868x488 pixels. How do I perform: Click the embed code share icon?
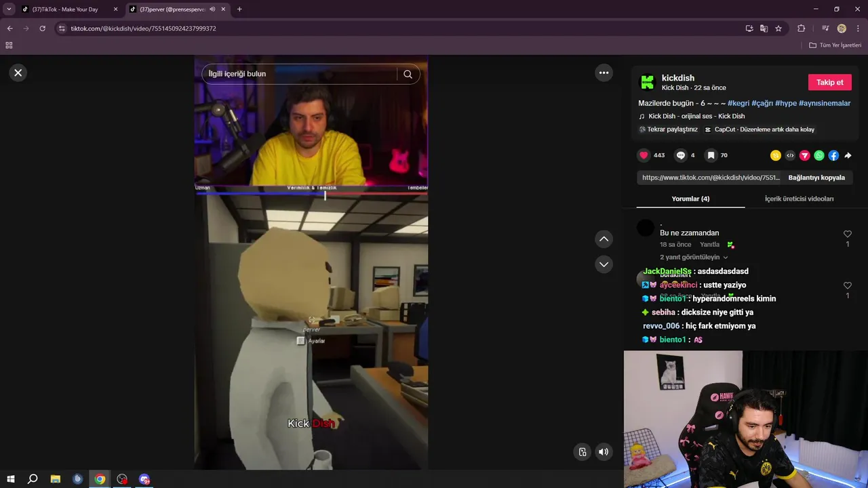(x=790, y=155)
